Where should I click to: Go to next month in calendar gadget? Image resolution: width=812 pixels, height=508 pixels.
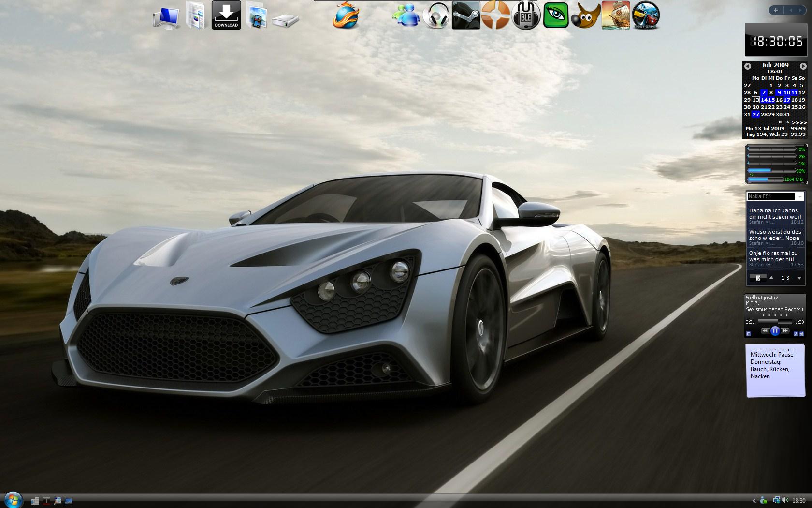(x=803, y=66)
